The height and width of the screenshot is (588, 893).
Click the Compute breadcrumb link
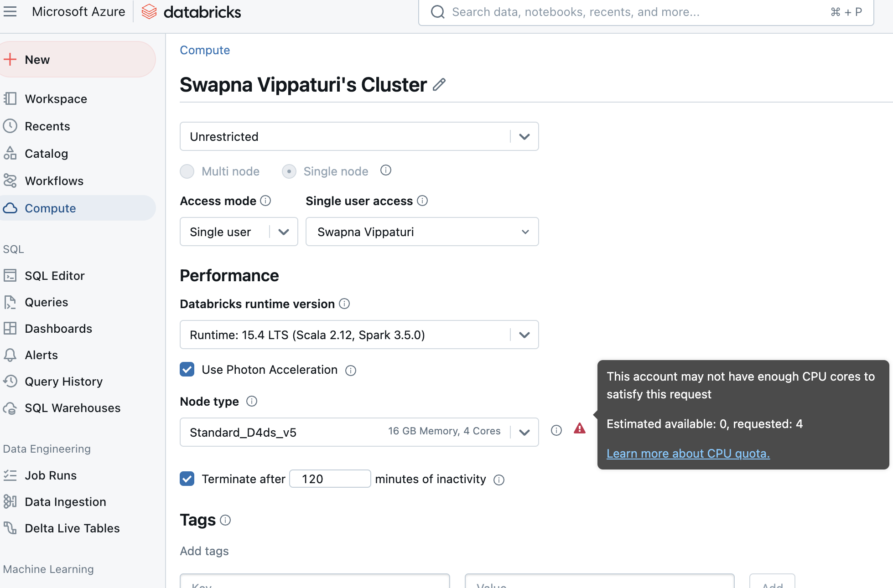click(x=205, y=50)
